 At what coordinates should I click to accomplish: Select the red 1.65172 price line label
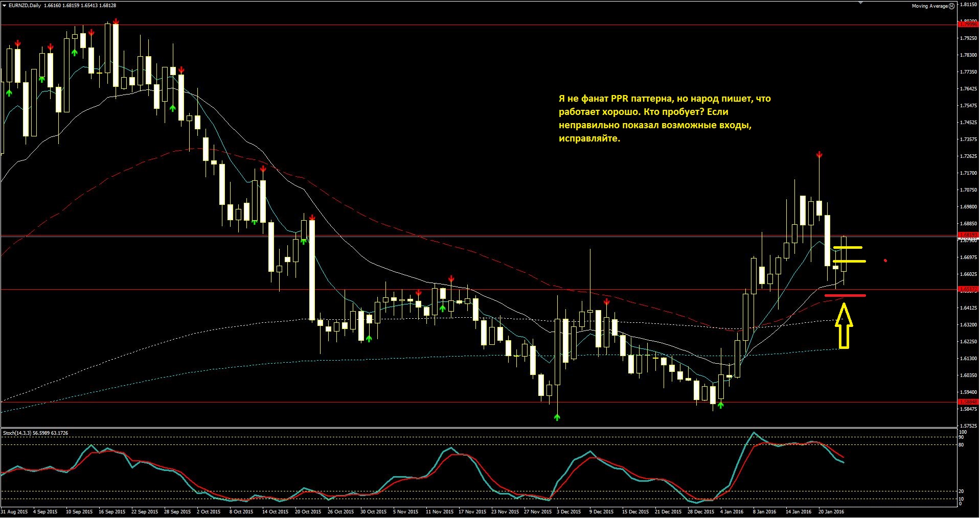coord(968,289)
